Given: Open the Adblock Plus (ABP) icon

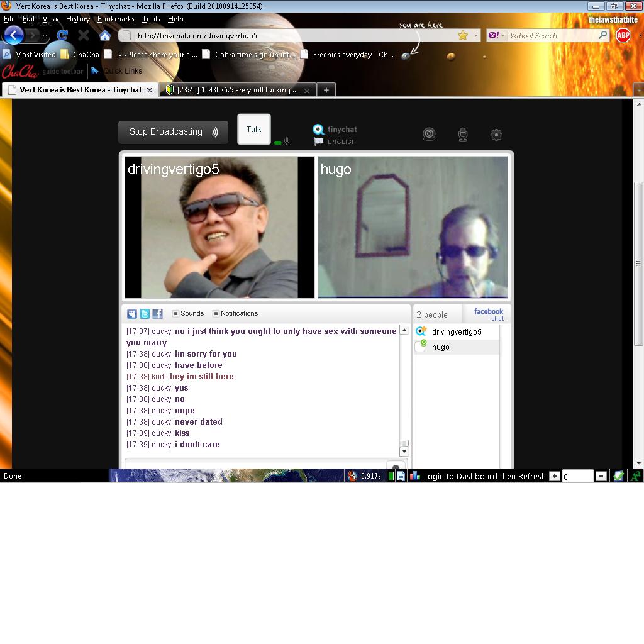Looking at the screenshot, I should coord(623,35).
